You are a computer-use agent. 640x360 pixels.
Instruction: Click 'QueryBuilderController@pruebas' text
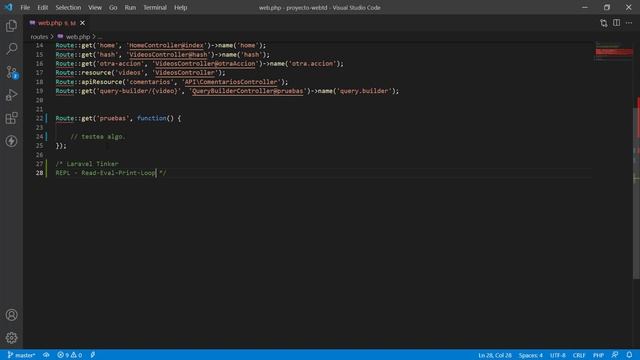pyautogui.click(x=248, y=91)
